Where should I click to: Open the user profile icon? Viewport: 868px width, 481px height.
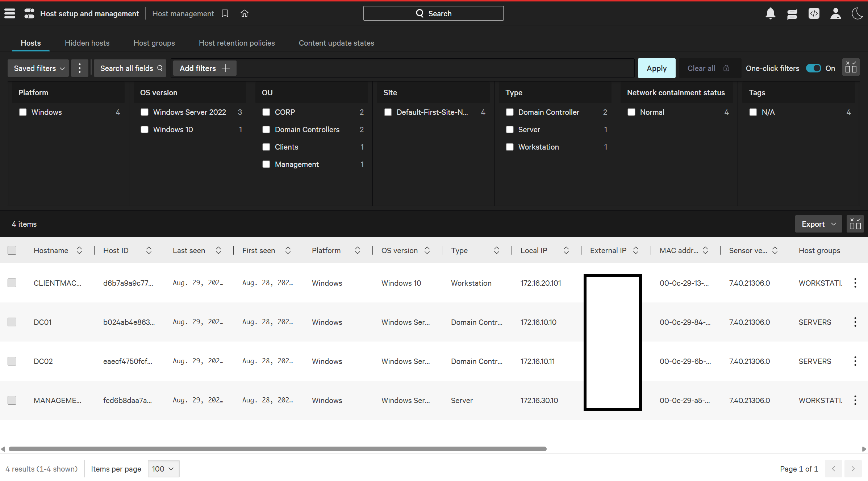pyautogui.click(x=835, y=13)
